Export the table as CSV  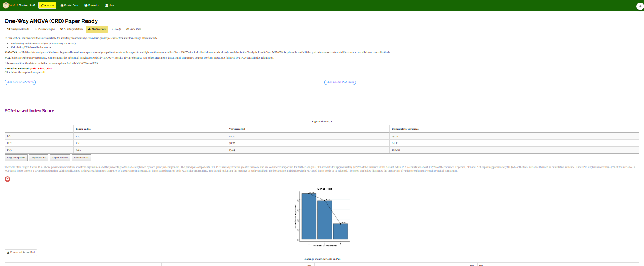(x=39, y=158)
